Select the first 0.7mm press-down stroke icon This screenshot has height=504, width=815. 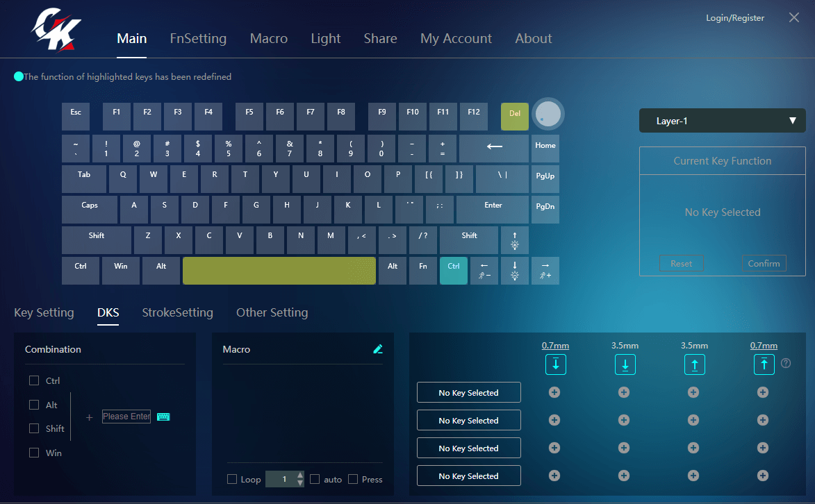556,364
